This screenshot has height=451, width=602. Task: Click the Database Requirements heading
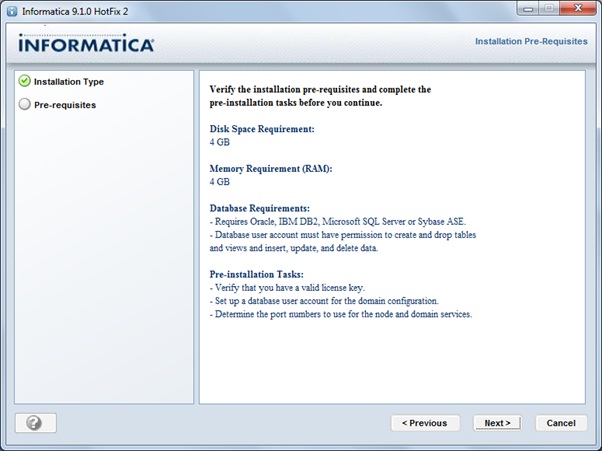tap(260, 208)
